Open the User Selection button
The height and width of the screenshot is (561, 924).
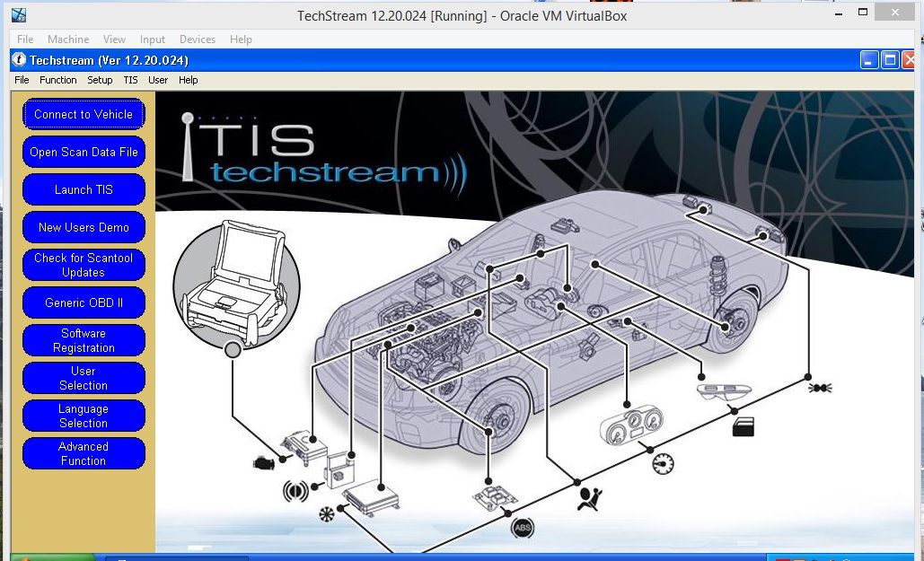(84, 378)
